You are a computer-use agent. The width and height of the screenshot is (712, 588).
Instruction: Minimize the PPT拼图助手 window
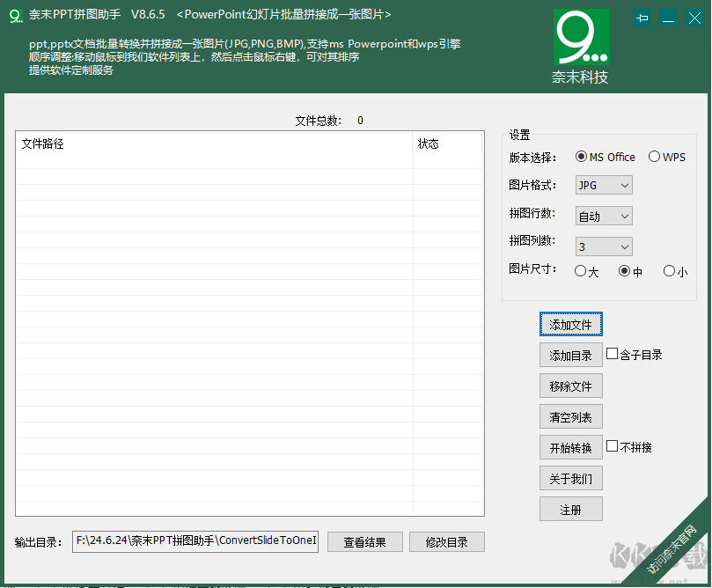pyautogui.click(x=668, y=18)
